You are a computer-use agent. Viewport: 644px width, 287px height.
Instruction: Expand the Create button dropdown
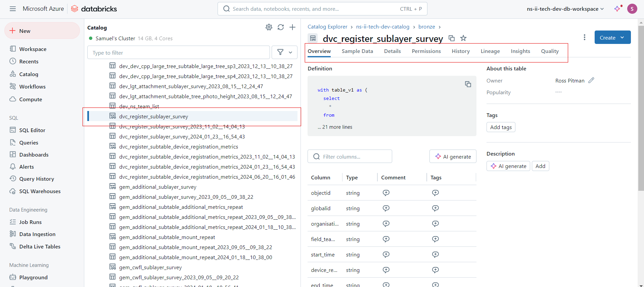622,38
